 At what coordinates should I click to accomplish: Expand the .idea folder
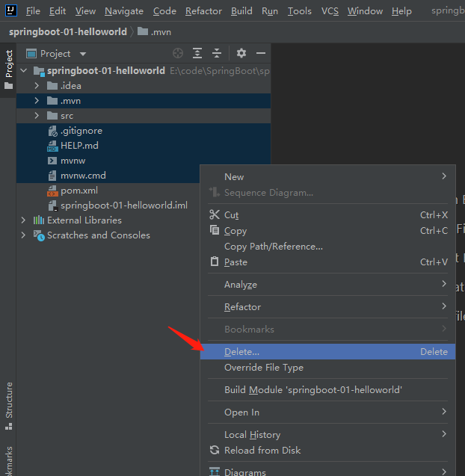pos(37,86)
